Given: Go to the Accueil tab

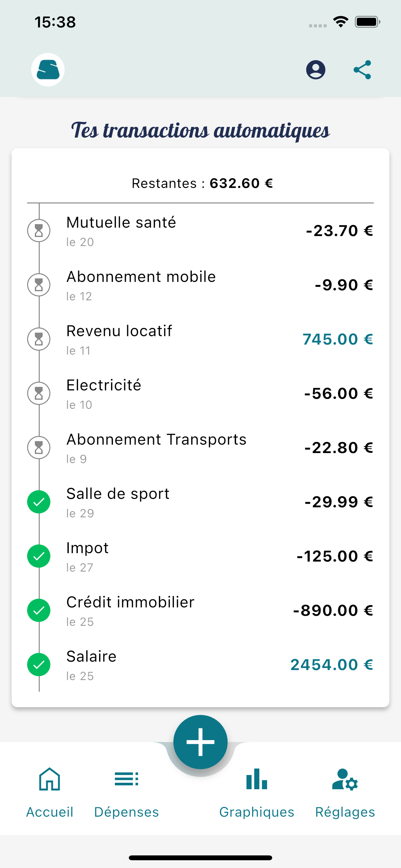Looking at the screenshot, I should click(x=49, y=792).
